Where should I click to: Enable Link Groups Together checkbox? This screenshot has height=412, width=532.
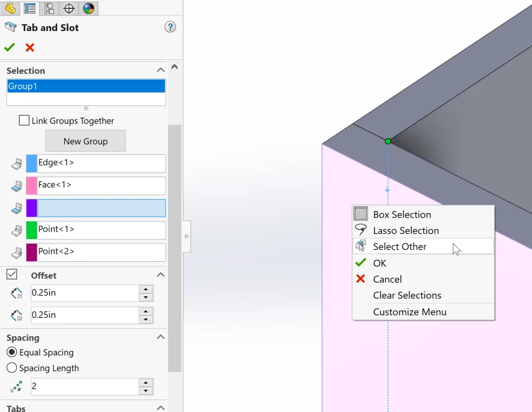[x=24, y=121]
